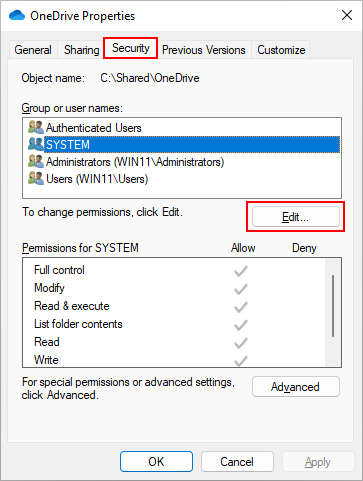
Task: Switch to the Customize tab
Action: (x=281, y=50)
